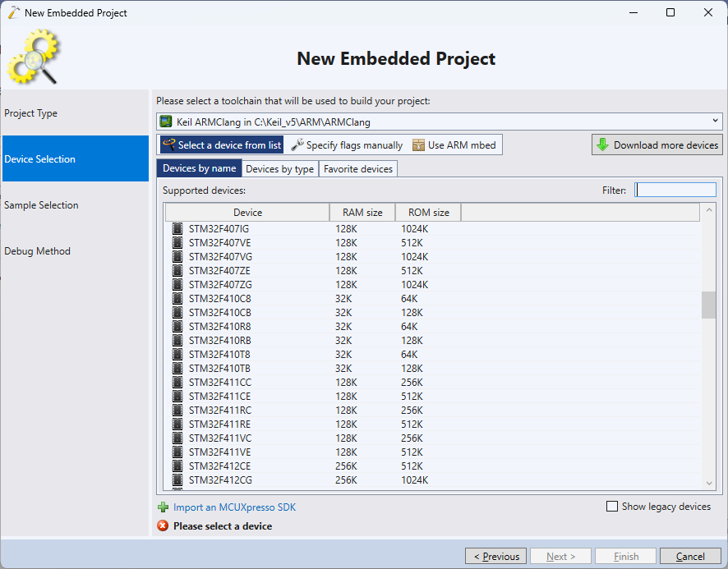Switch to Devices by type tab
Screen dimensions: 728x569
point(280,169)
